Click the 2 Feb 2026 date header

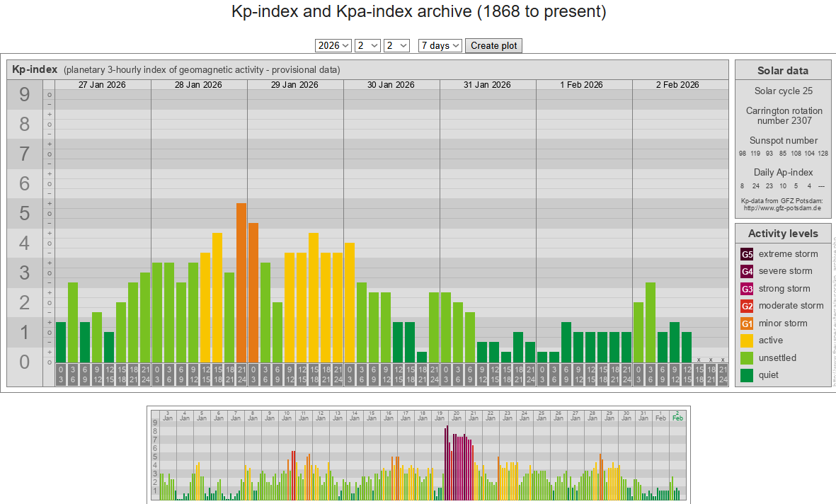click(677, 85)
